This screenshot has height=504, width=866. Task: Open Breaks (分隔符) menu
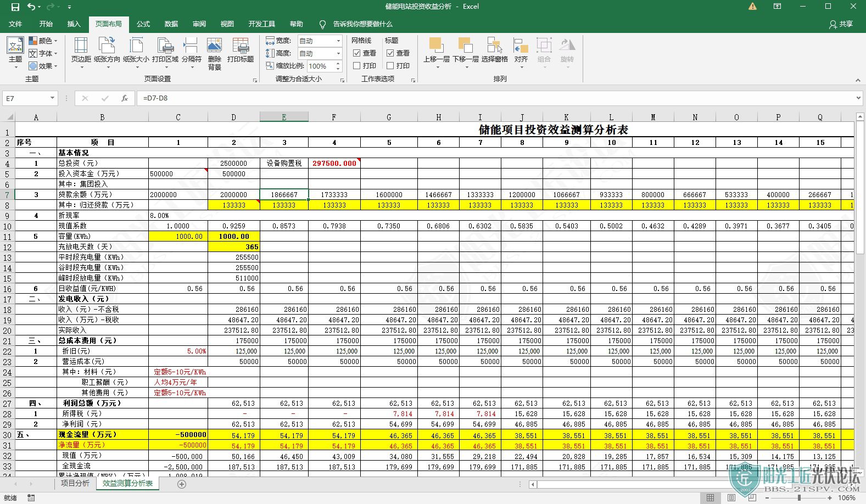click(192, 53)
